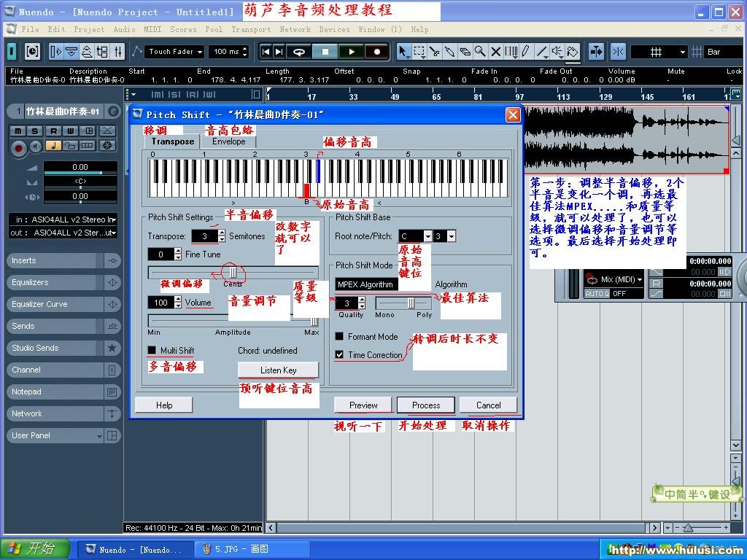This screenshot has width=747, height=560.
Task: Select the Draw pencil tool
Action: pyautogui.click(x=526, y=52)
